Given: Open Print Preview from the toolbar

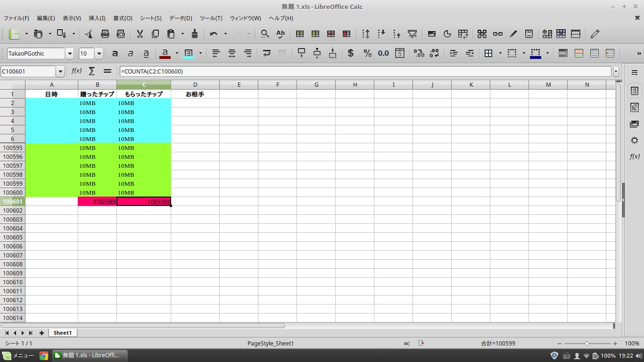Looking at the screenshot, I should click(121, 34).
